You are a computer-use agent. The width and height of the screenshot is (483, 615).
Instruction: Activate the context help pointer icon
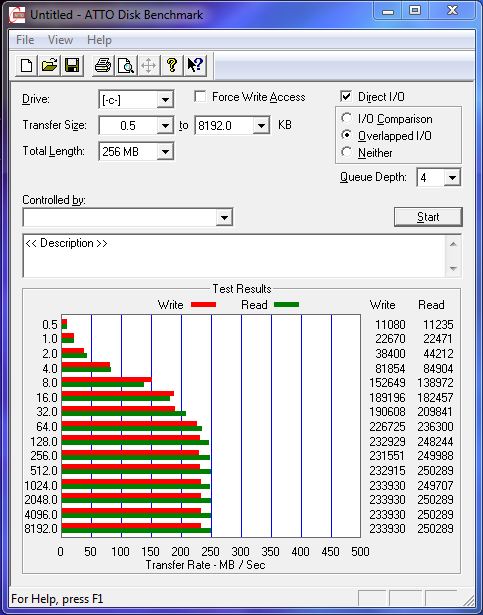pos(195,65)
